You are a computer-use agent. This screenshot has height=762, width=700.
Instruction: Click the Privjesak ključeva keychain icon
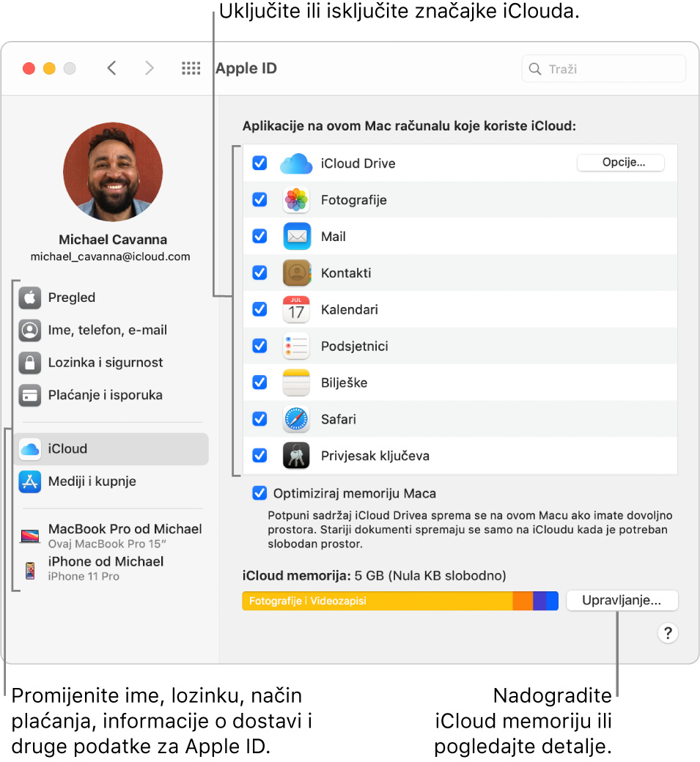tap(296, 455)
